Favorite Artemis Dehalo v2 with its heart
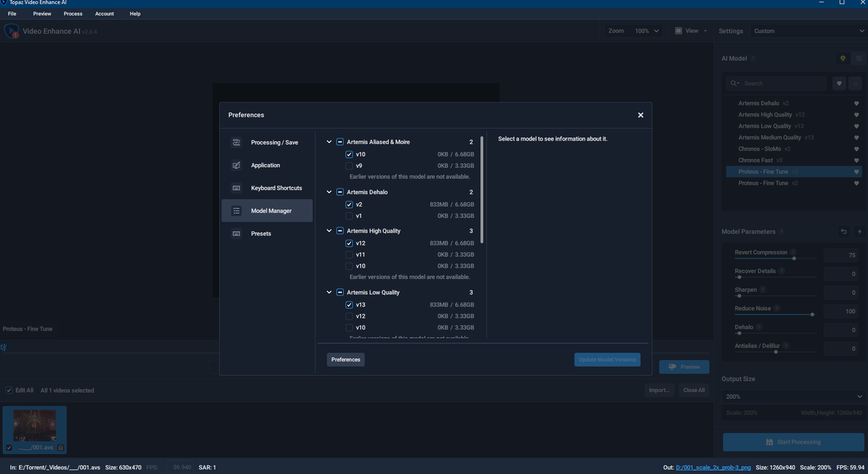The width and height of the screenshot is (868, 474). click(856, 104)
